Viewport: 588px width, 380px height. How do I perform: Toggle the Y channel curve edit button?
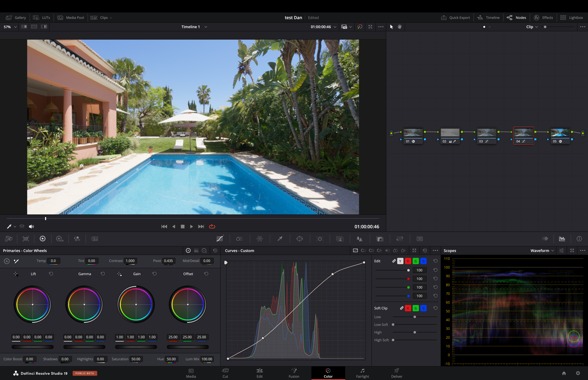[x=400, y=261]
